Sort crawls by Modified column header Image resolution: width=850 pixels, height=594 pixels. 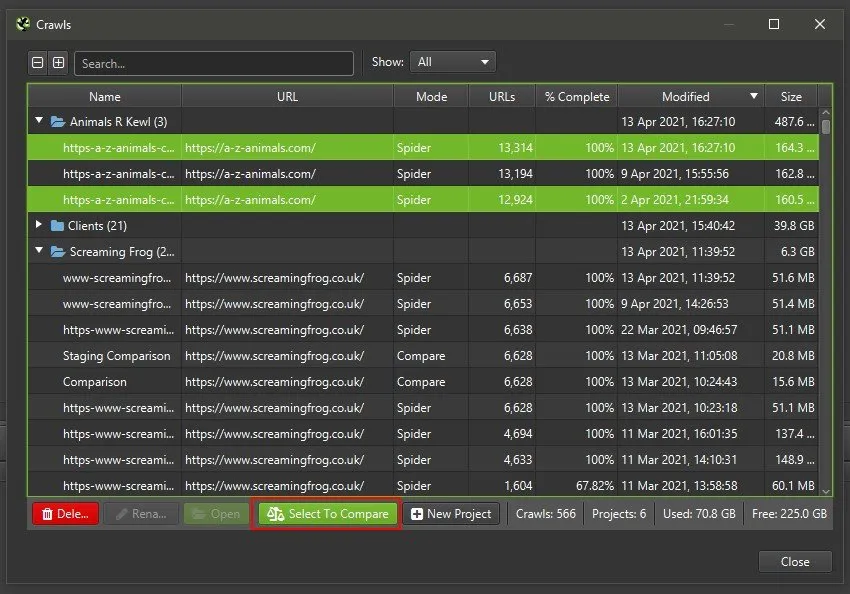pyautogui.click(x=686, y=97)
